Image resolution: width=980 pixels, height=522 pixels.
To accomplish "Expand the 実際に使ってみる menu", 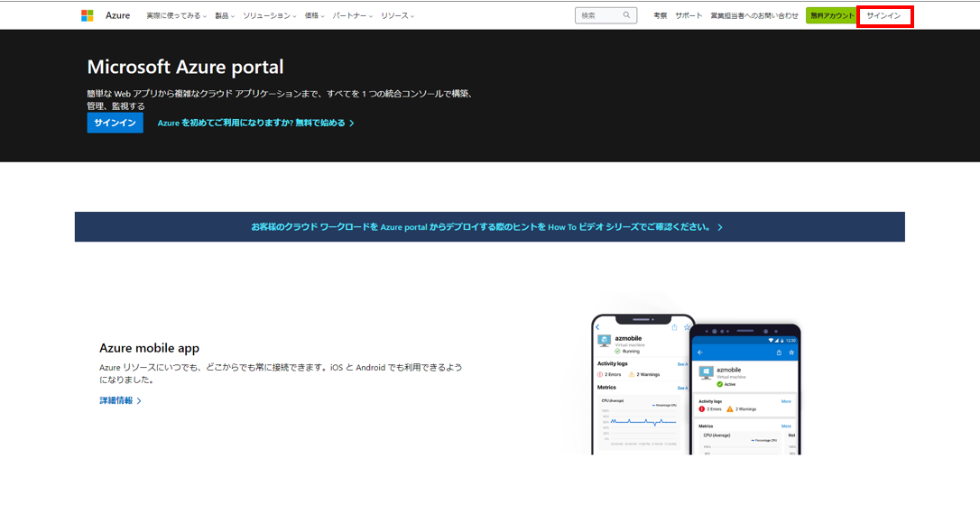I will [x=176, y=15].
